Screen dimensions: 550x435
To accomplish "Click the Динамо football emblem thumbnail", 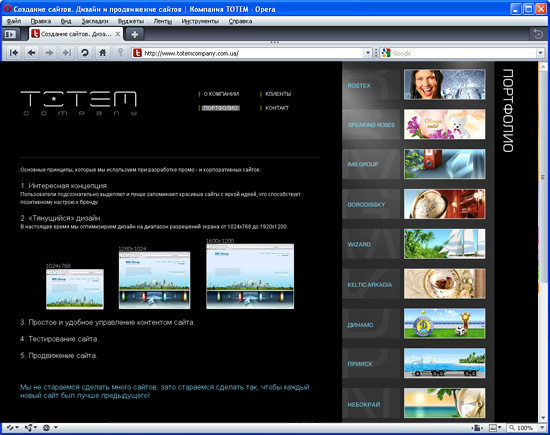I will (x=444, y=323).
